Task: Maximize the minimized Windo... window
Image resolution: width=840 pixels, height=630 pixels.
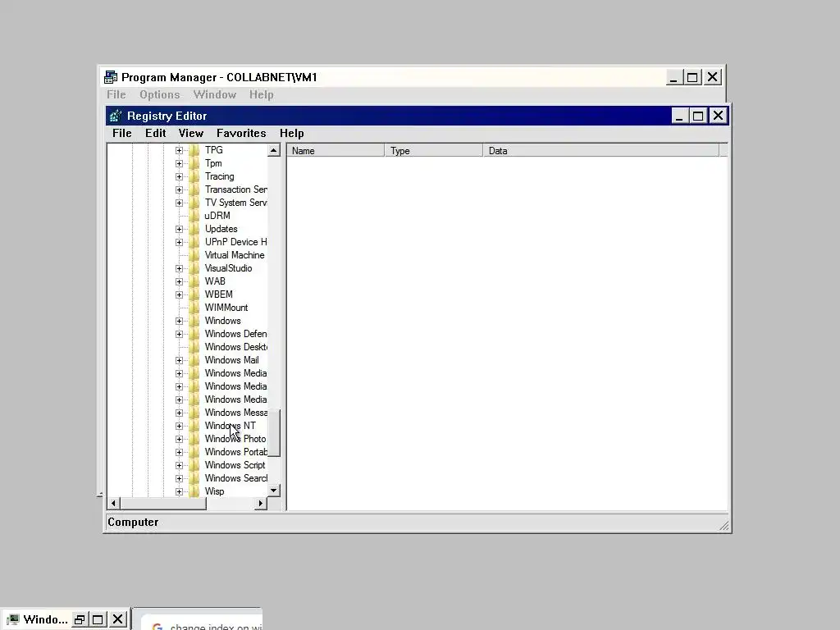Action: tap(98, 620)
